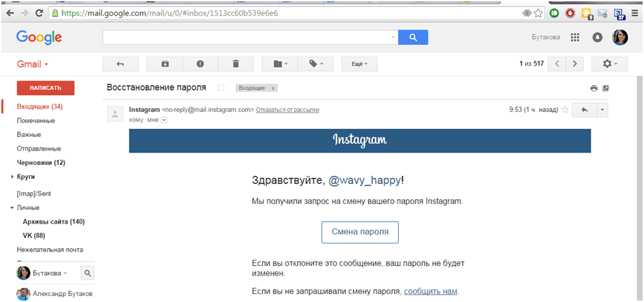Click Отказаться от рассылки unsubscribe link
Image resolution: width=644 pixels, height=302 pixels.
point(288,110)
